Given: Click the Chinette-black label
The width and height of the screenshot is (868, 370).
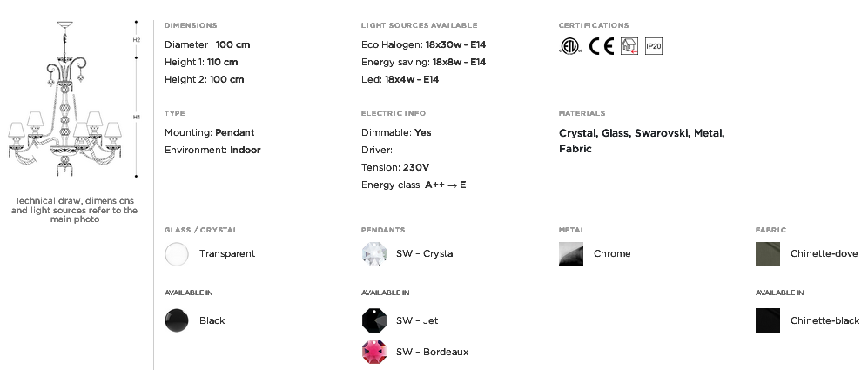Looking at the screenshot, I should pos(824,320).
